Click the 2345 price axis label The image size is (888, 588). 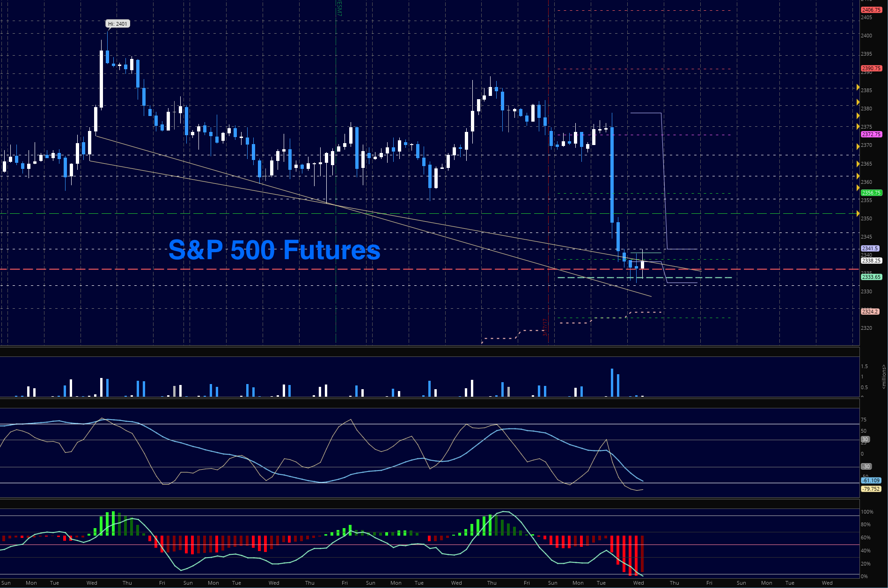866,237
